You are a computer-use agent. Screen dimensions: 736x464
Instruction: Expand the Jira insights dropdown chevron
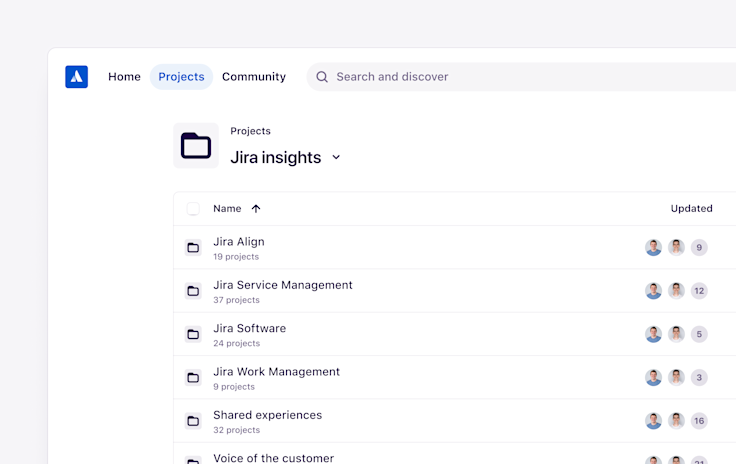tap(336, 157)
